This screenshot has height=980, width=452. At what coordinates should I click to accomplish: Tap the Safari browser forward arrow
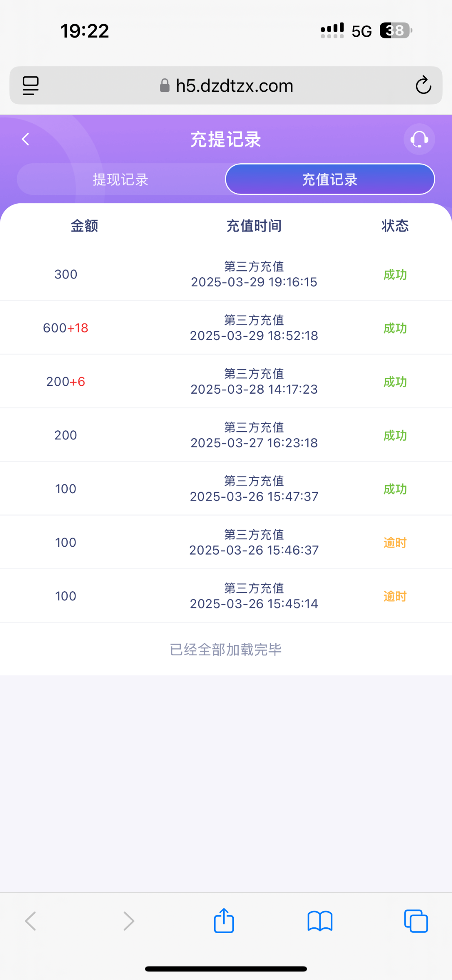(129, 921)
